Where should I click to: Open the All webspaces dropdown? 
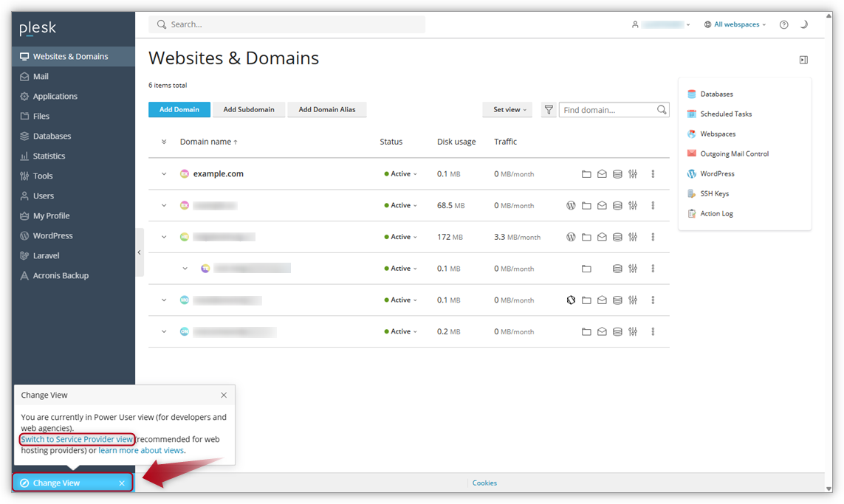[735, 24]
